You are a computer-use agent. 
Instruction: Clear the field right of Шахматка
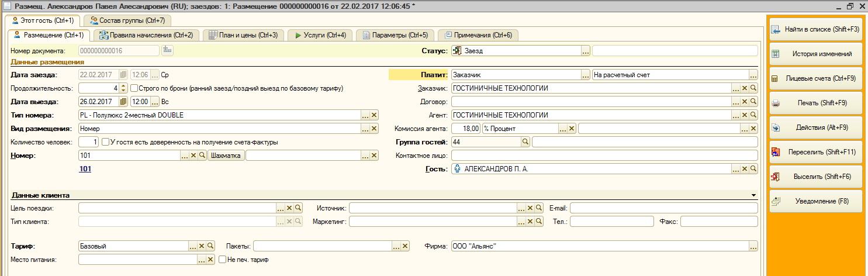[x=374, y=156]
